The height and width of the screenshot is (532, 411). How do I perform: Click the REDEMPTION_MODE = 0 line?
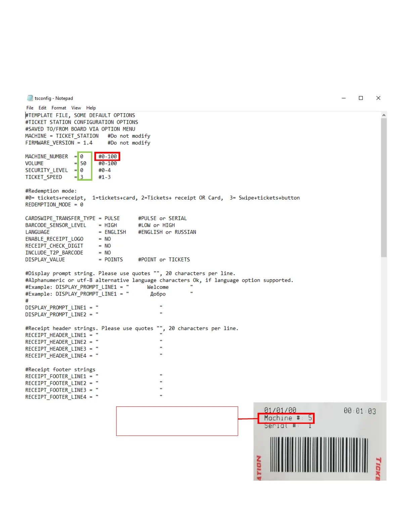[x=54, y=205]
